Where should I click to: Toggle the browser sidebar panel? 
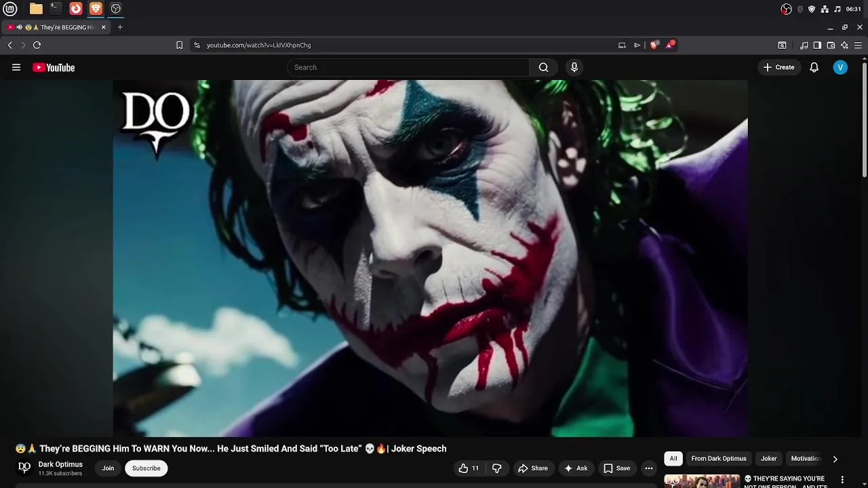point(817,45)
